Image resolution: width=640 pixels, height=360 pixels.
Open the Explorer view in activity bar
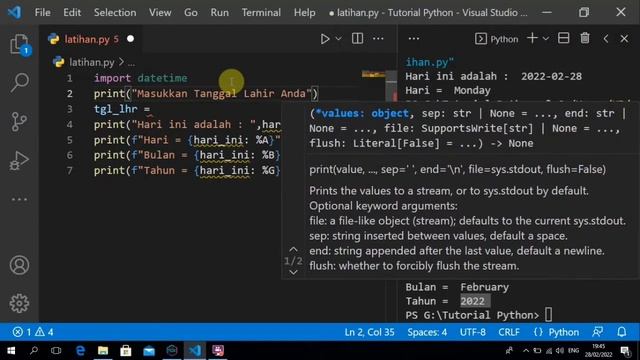pyautogui.click(x=19, y=44)
